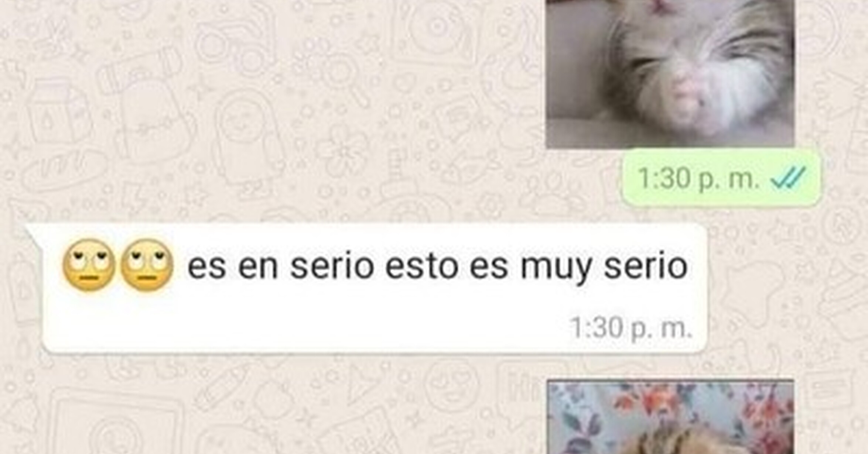Screen dimensions: 868x454
Task: Click the 1:30 p. m. timestamp in white bubble
Action: tap(631, 327)
